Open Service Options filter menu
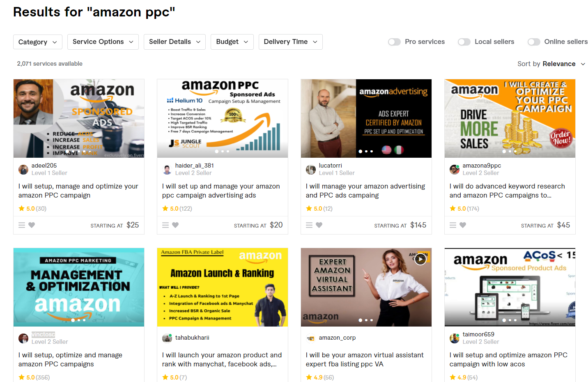Screen dimensions: 588x382 103,42
